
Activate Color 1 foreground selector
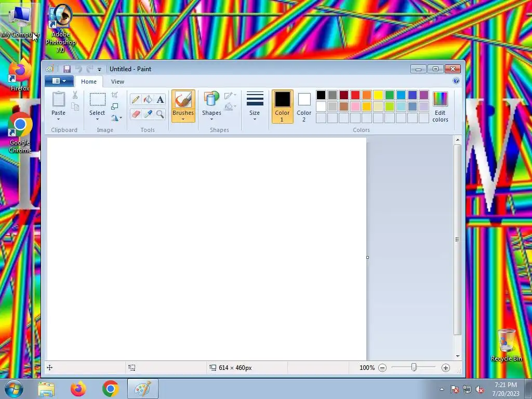282,107
